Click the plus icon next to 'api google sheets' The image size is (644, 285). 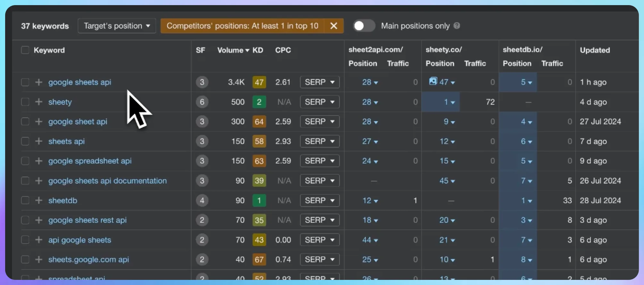(39, 240)
